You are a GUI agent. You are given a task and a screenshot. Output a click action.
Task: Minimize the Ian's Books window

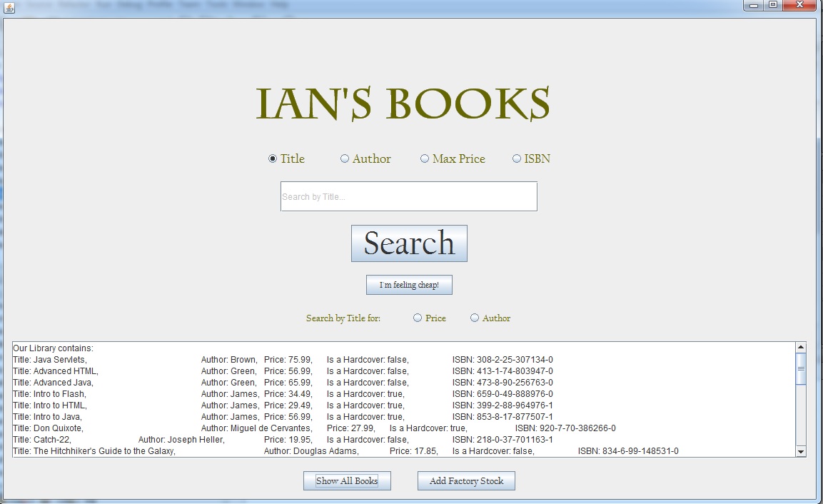752,5
